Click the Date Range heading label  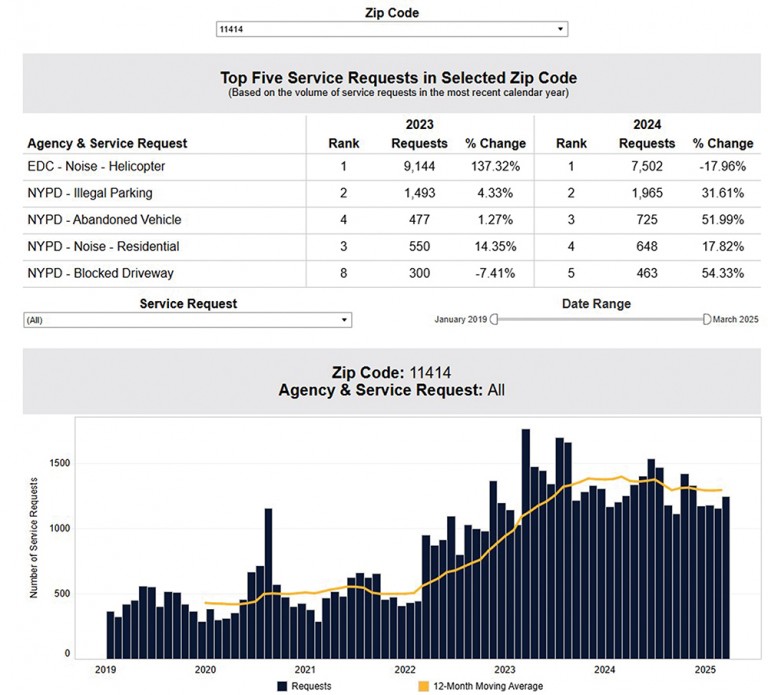(x=594, y=304)
